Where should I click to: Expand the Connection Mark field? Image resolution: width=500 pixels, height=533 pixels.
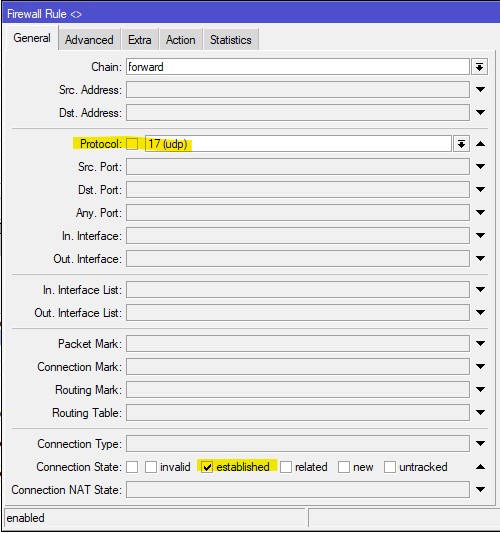coord(480,366)
